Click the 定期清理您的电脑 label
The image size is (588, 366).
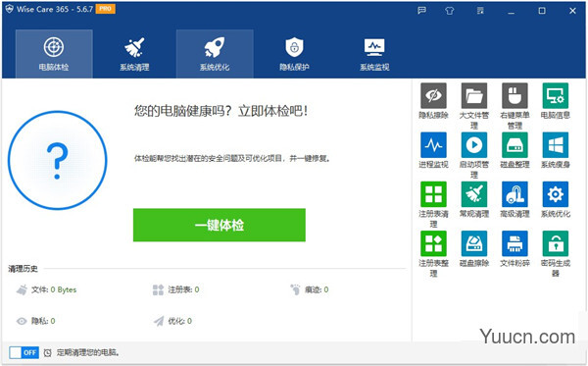[88, 353]
